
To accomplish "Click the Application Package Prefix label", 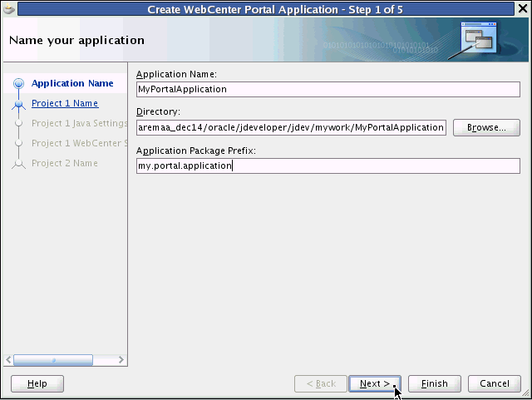I will 196,151.
